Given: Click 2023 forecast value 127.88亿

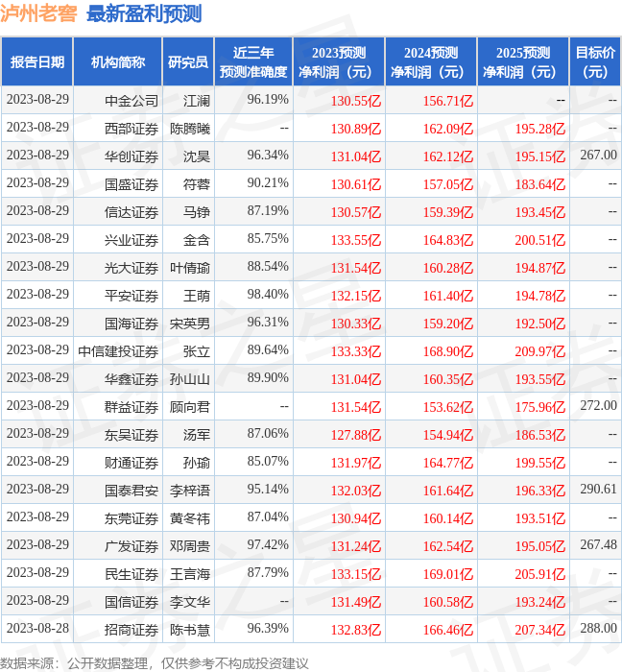Looking at the screenshot, I should [356, 435].
